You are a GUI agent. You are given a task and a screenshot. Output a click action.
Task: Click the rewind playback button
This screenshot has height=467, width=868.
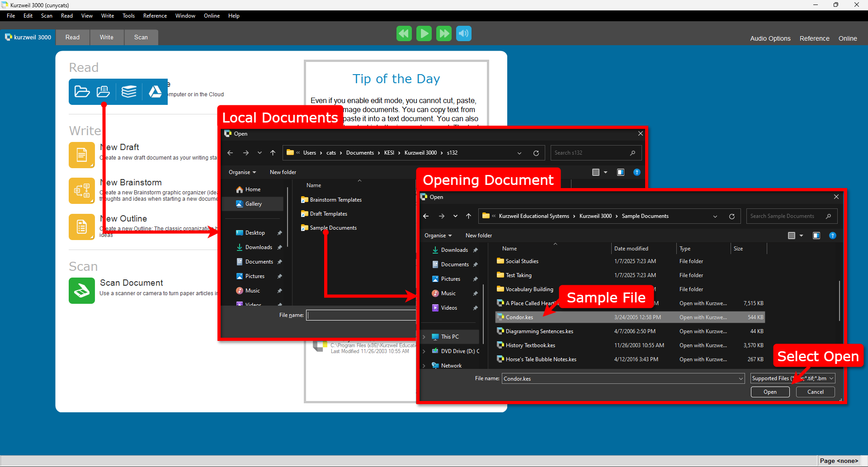tap(404, 33)
